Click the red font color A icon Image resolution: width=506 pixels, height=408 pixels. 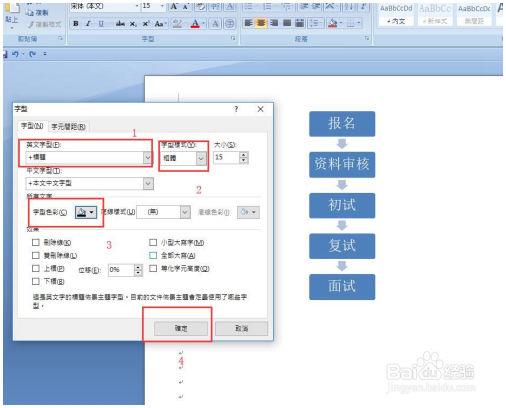[x=196, y=24]
